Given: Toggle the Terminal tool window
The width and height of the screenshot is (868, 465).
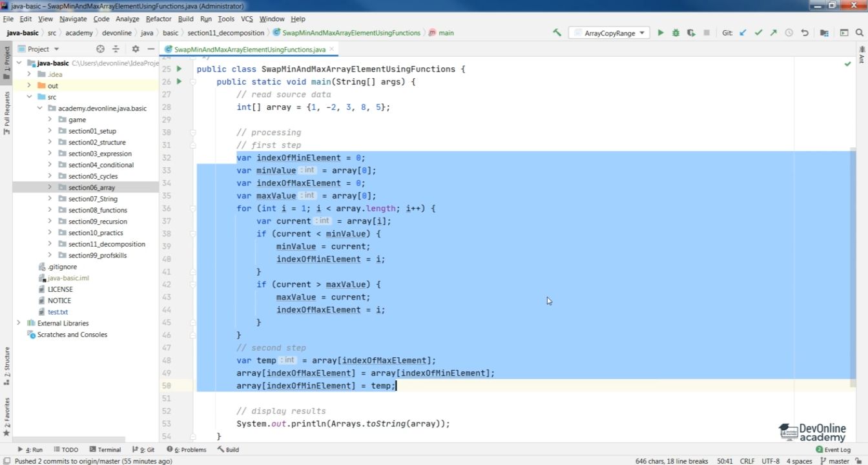Looking at the screenshot, I should 105,449.
